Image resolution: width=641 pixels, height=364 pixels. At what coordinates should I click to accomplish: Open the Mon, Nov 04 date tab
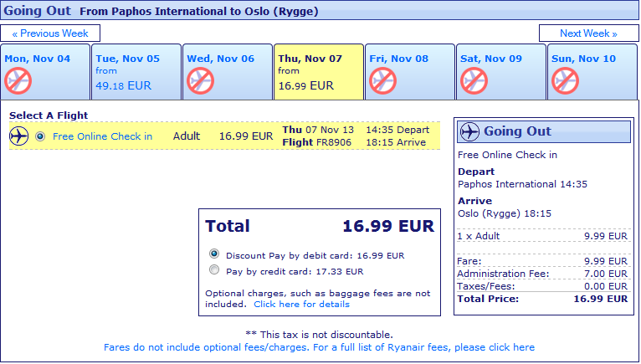45,72
